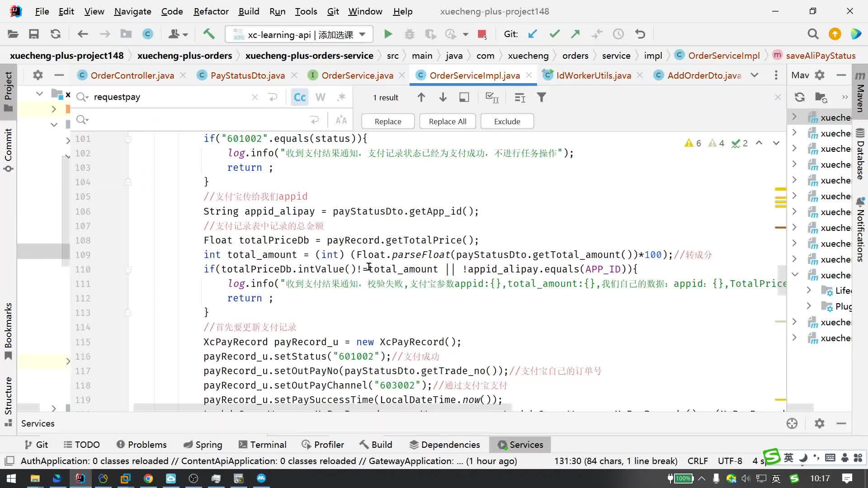Build project using the green hammer icon
The image size is (868, 488).
point(208,34)
